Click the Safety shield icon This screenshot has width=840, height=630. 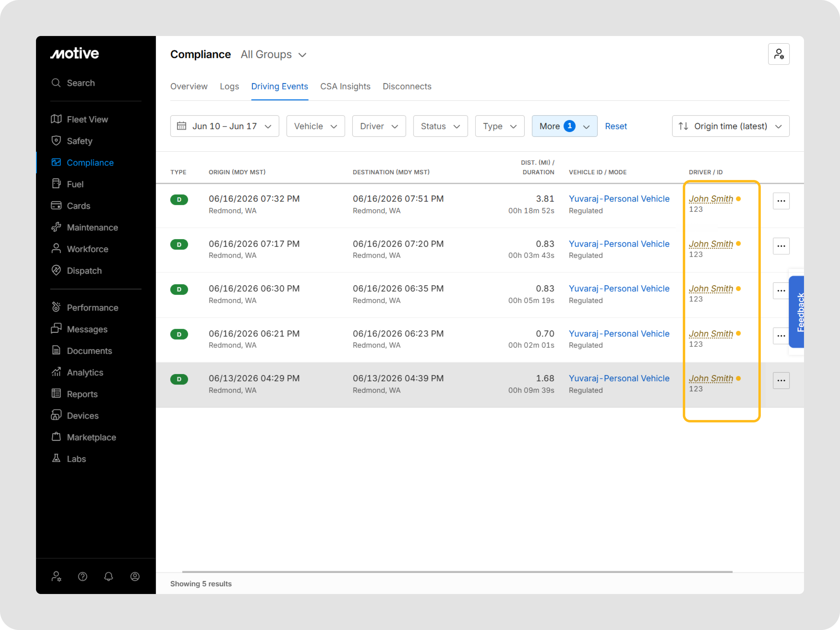pyautogui.click(x=56, y=140)
